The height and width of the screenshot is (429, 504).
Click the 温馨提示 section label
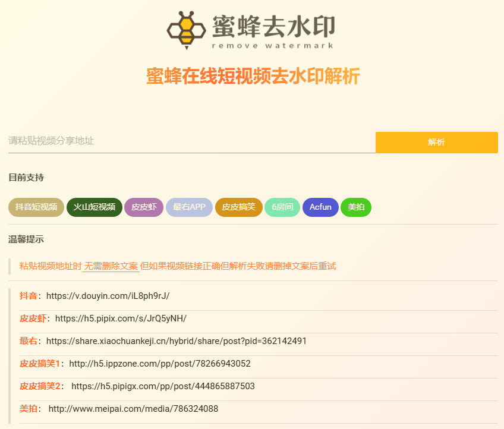coord(26,239)
